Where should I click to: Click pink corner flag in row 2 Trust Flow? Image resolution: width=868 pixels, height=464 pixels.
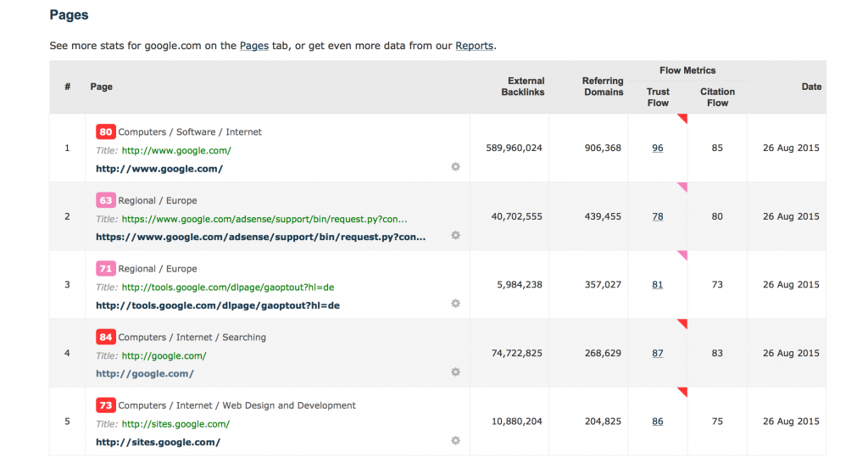tap(684, 186)
